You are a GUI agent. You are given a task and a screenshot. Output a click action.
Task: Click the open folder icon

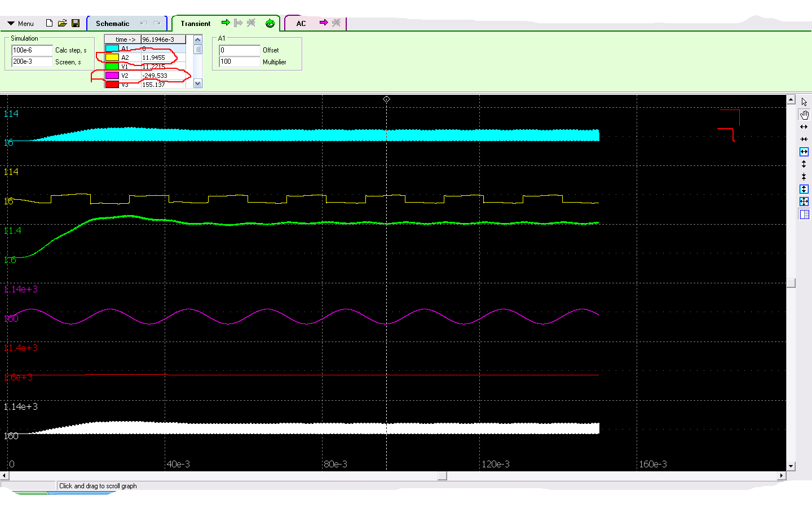tap(62, 23)
